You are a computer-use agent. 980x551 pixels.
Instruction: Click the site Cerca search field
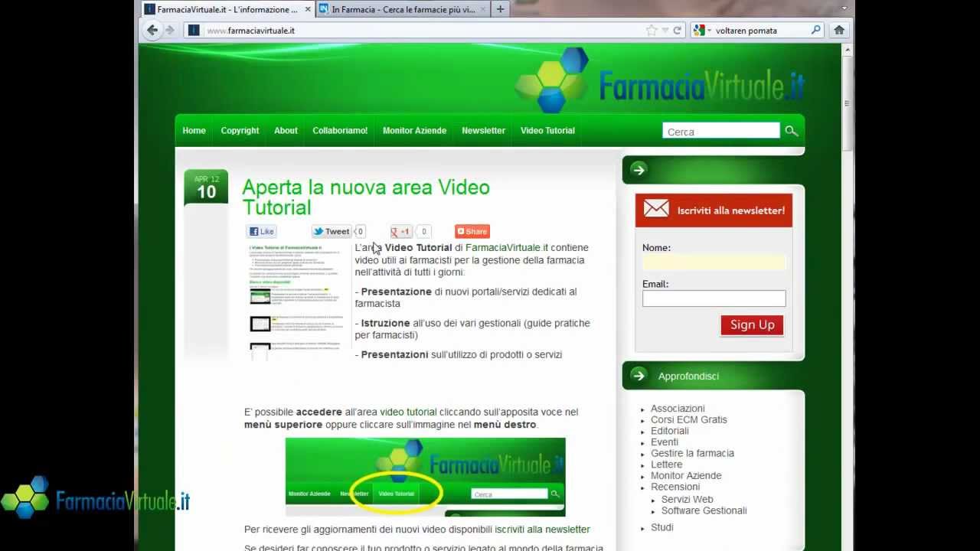point(720,131)
